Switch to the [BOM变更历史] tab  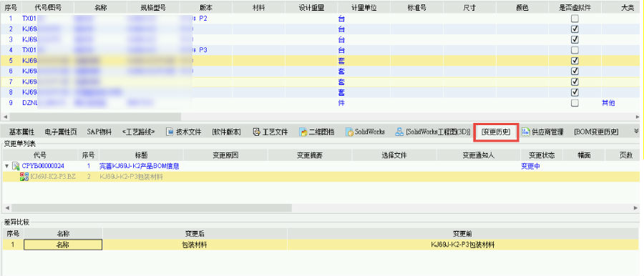[x=596, y=132]
